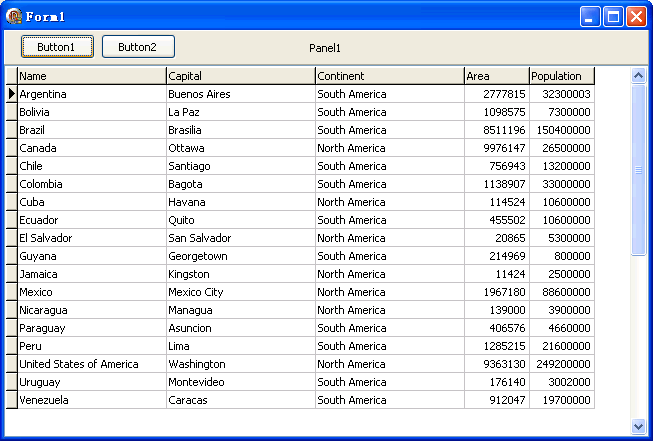Click the row selector beside Mexico
The height and width of the screenshot is (441, 653).
(12, 292)
